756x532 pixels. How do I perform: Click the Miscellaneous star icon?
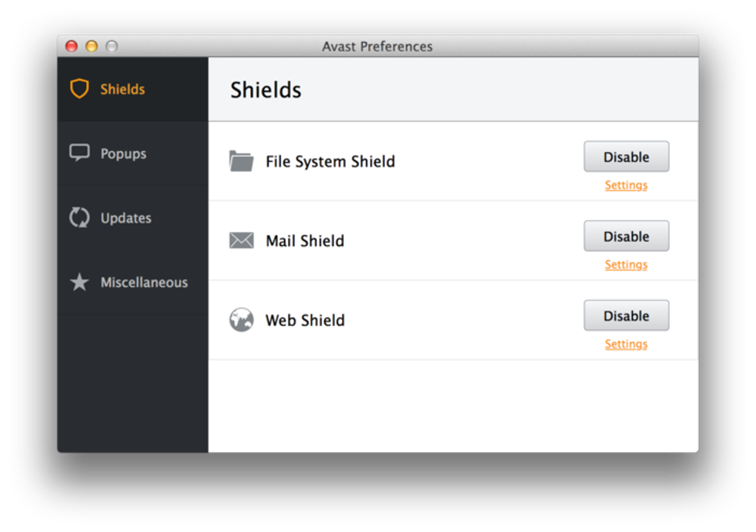tap(79, 282)
